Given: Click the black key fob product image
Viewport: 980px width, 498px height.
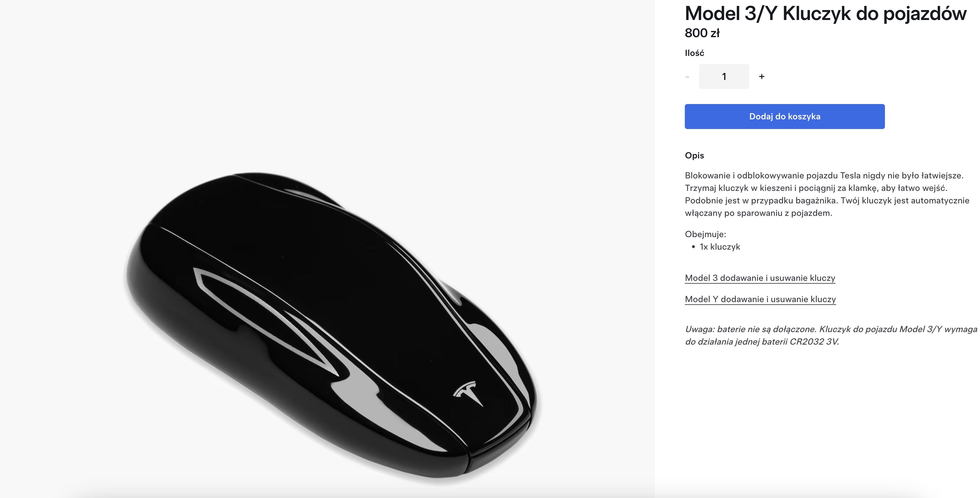Looking at the screenshot, I should click(331, 327).
